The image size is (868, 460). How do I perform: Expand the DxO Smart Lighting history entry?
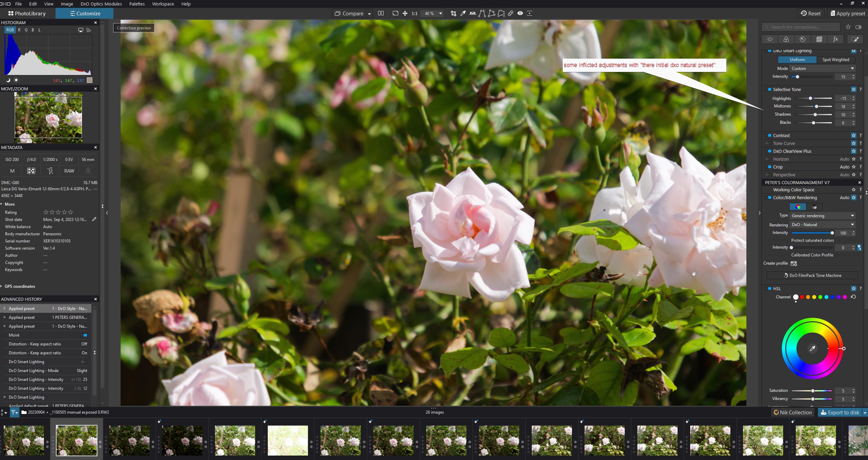pyautogui.click(x=4, y=397)
